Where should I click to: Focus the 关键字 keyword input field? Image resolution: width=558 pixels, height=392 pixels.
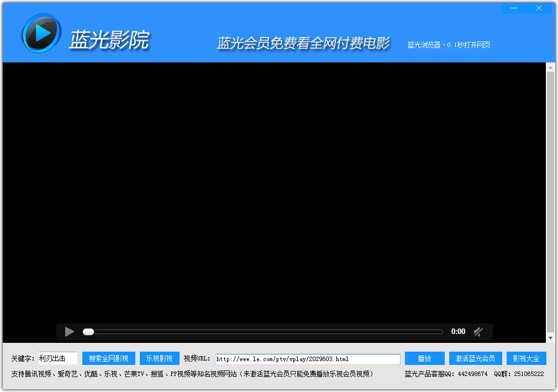tap(58, 359)
